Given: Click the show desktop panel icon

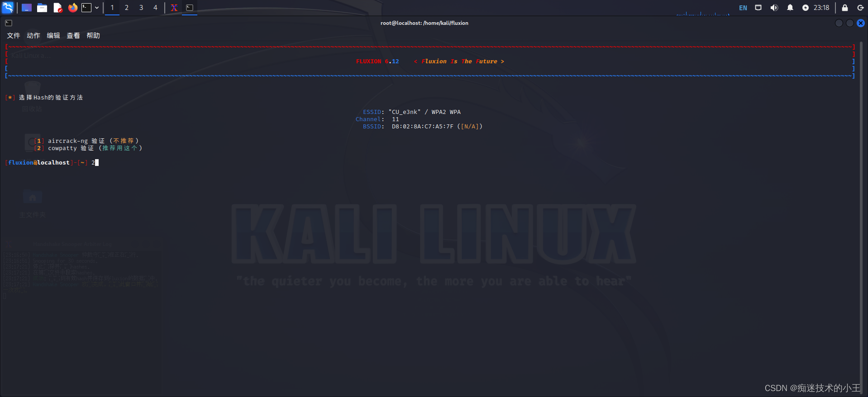Looking at the screenshot, I should (x=27, y=8).
